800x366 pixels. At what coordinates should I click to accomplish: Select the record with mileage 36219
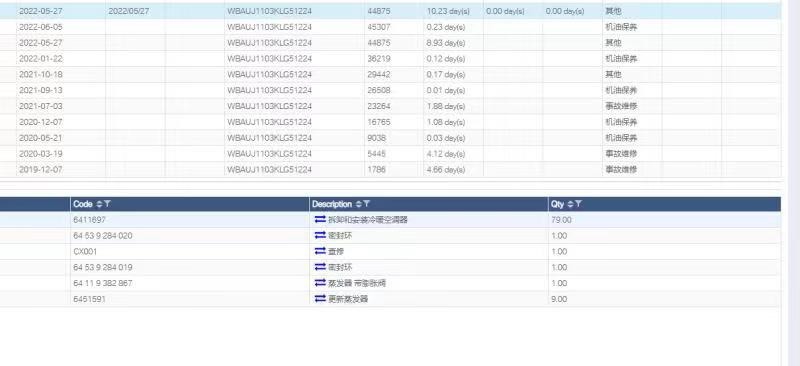coord(390,59)
